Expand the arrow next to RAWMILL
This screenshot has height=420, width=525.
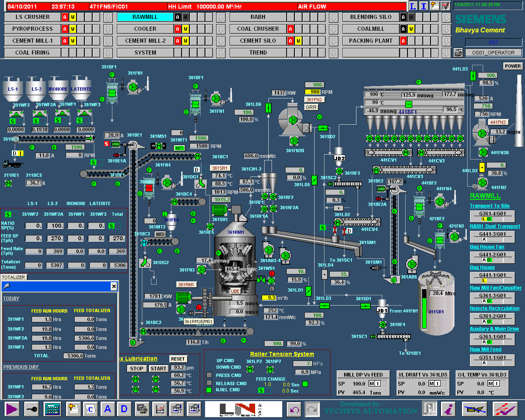point(221,17)
